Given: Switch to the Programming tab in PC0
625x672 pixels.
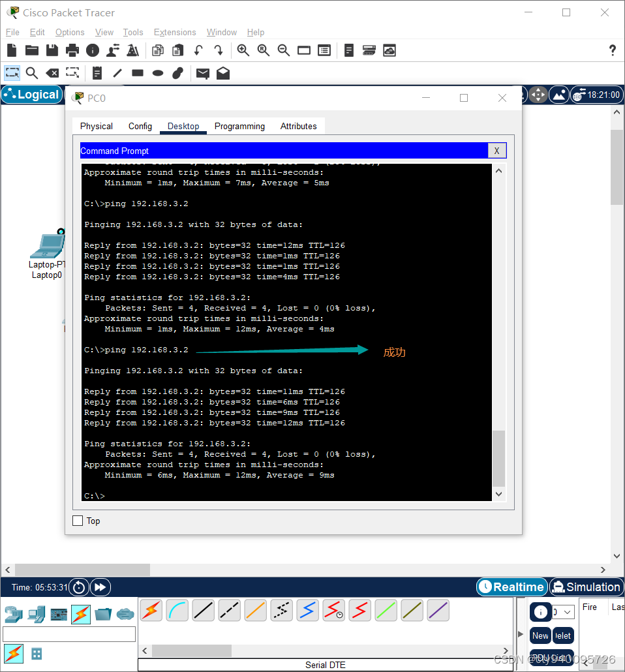Looking at the screenshot, I should pos(239,126).
